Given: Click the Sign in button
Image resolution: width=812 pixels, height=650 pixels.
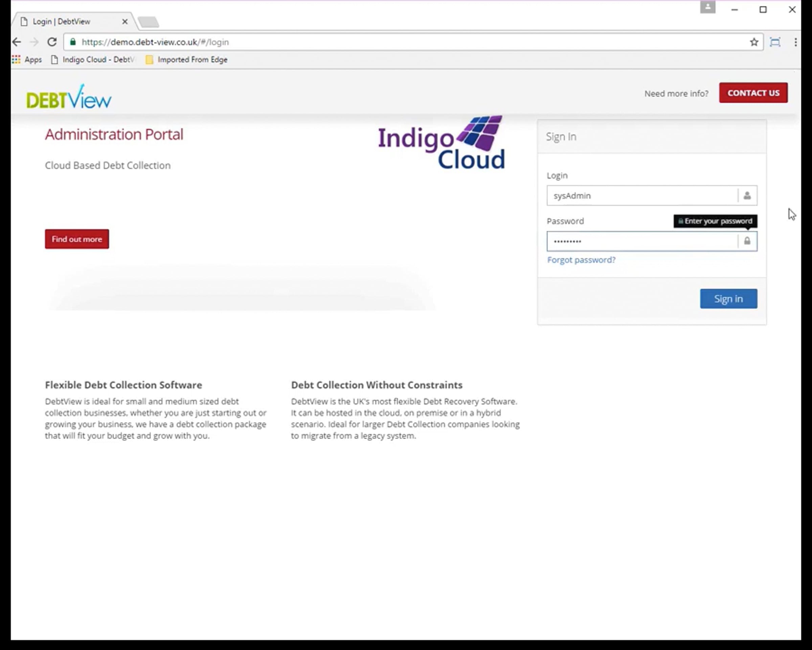Looking at the screenshot, I should 728,299.
